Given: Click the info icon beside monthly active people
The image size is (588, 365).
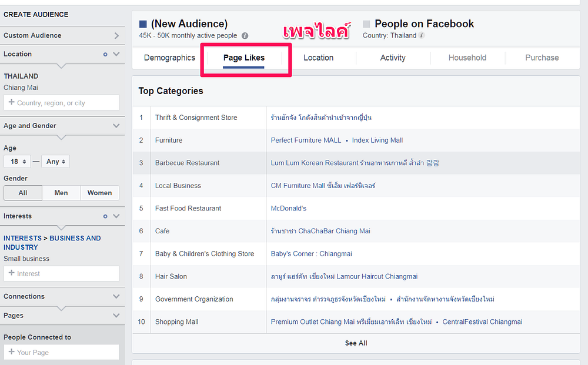Looking at the screenshot, I should 245,36.
